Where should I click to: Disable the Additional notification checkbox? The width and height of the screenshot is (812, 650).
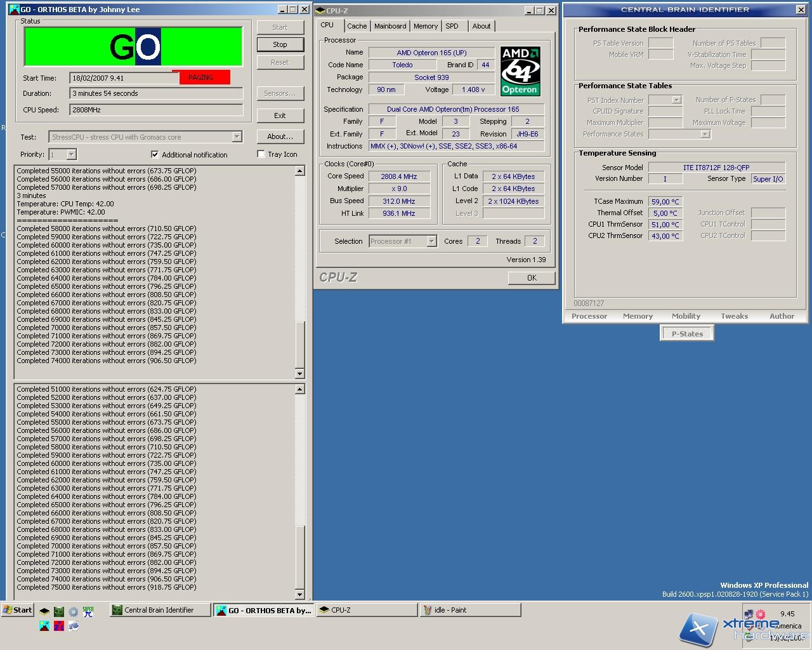155,154
